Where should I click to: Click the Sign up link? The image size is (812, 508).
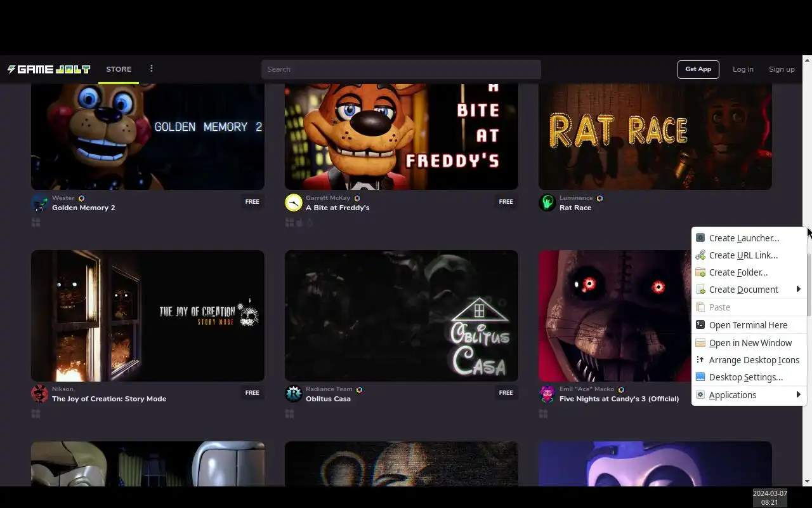[x=782, y=69]
